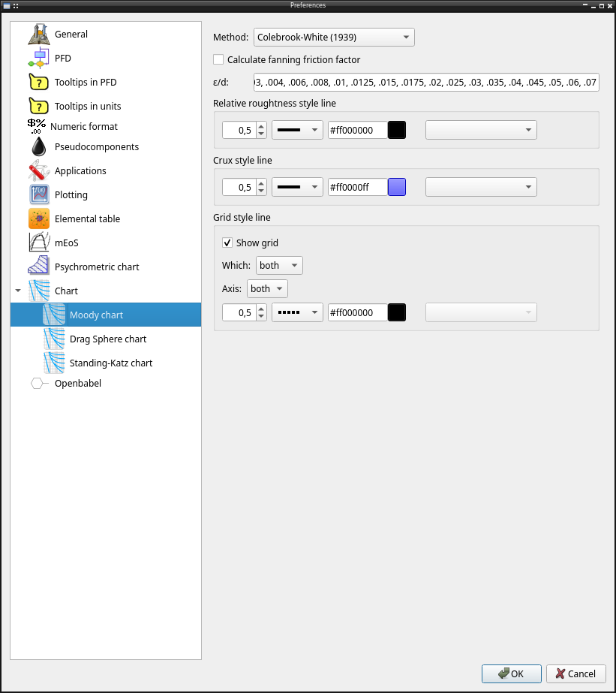The width and height of the screenshot is (616, 693).
Task: Click Cancel to discard changes
Action: click(x=575, y=673)
